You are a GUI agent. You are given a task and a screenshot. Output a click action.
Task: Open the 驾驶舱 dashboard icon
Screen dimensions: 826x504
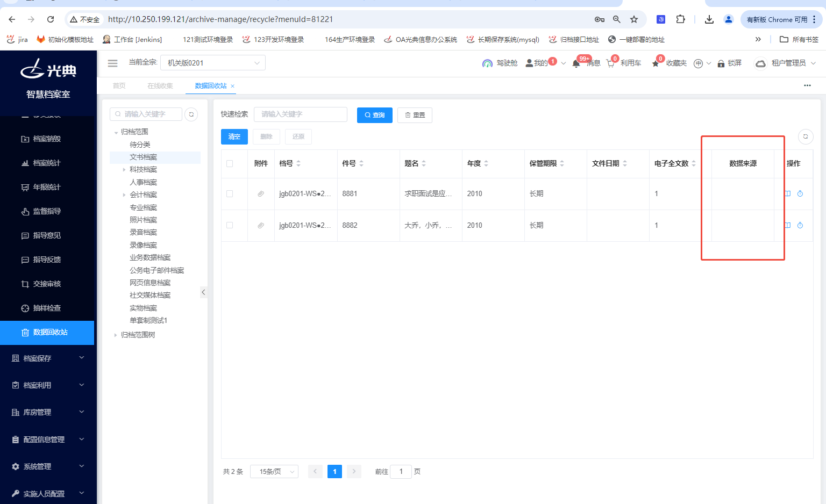(487, 63)
